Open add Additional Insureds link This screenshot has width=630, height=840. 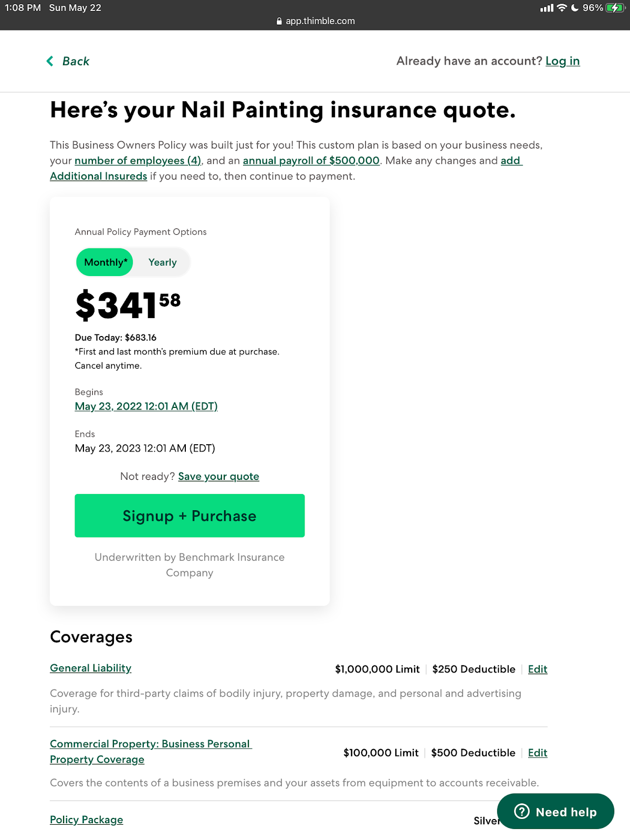pos(99,176)
